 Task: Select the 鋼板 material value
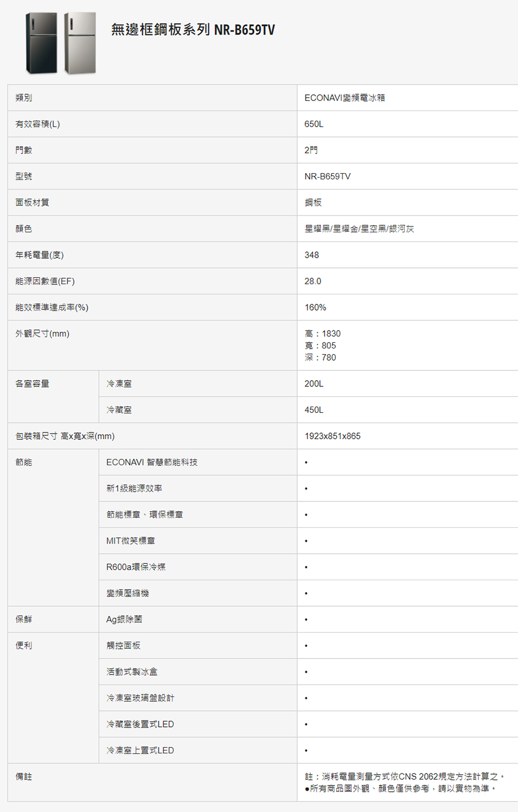tap(313, 202)
